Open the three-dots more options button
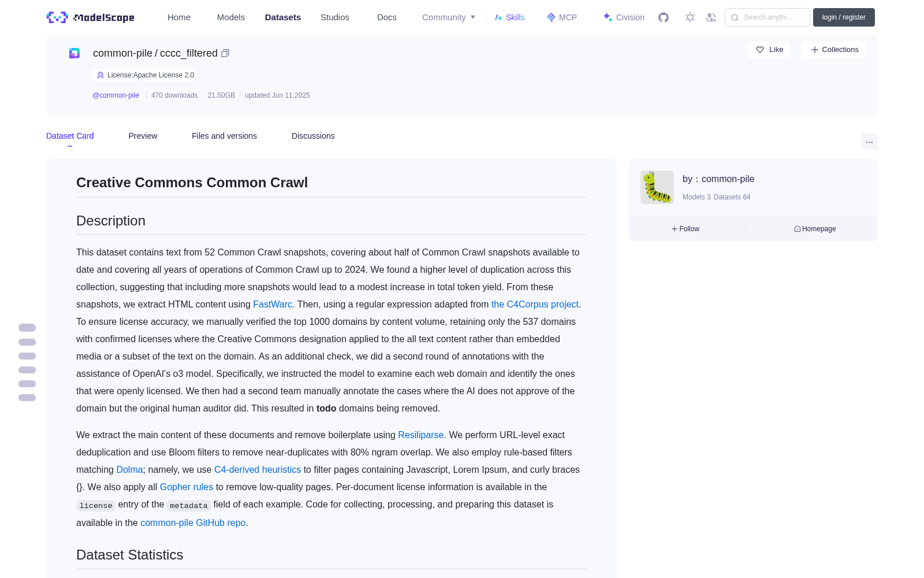This screenshot has width=924, height=578. 869,142
